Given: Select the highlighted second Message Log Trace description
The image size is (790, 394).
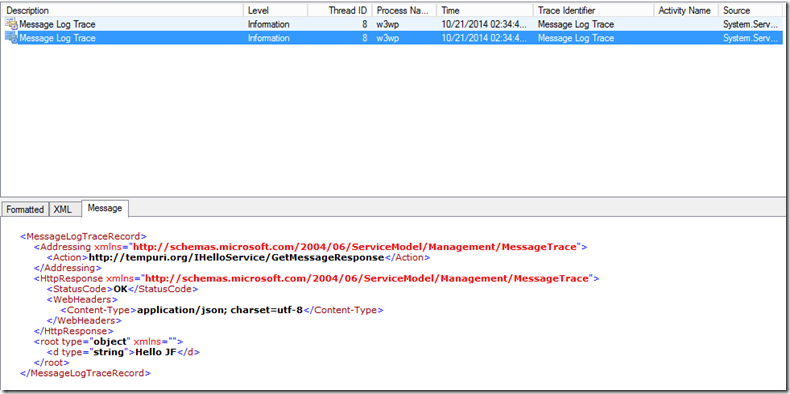Looking at the screenshot, I should point(57,38).
